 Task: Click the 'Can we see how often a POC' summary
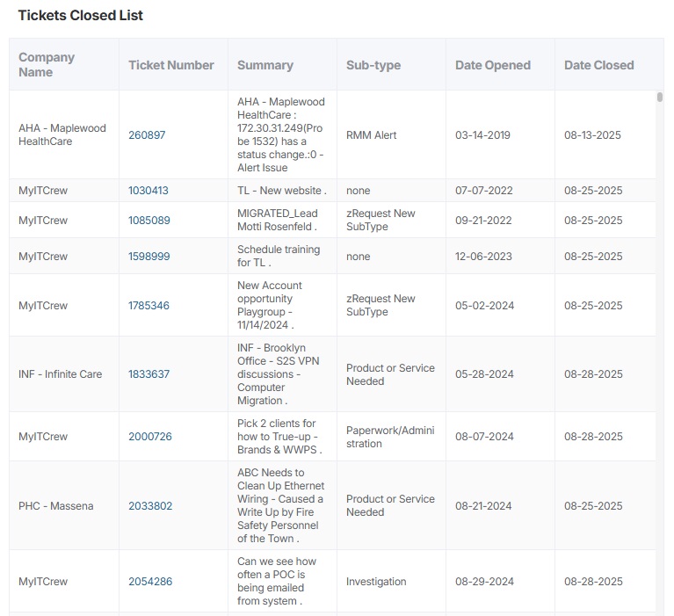tap(277, 581)
